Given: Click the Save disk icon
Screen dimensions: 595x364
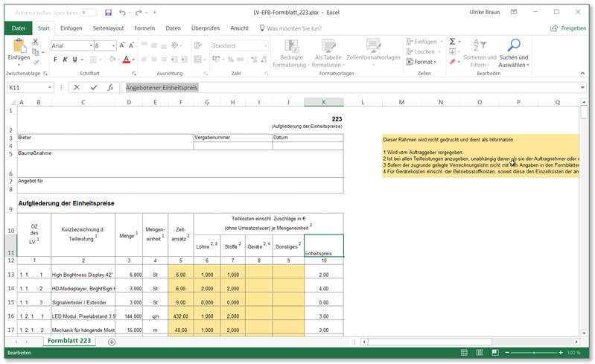Looking at the screenshot, I should coord(109,13).
